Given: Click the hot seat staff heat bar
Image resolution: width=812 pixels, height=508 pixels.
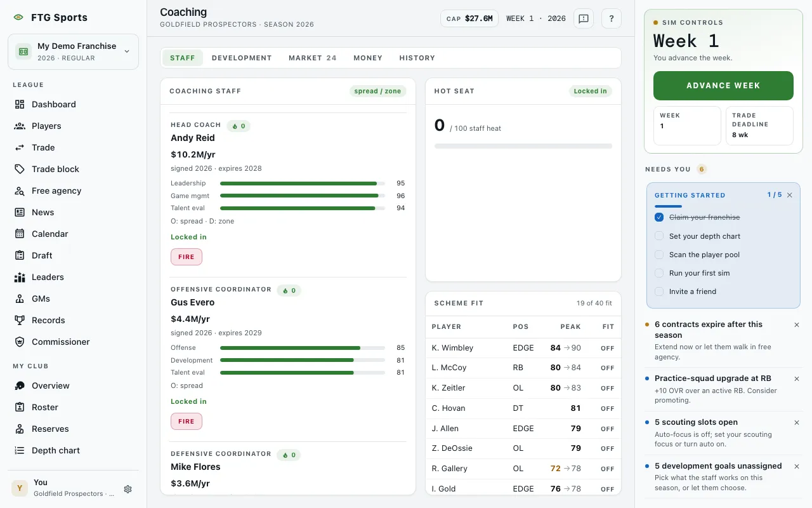Looking at the screenshot, I should (x=523, y=146).
